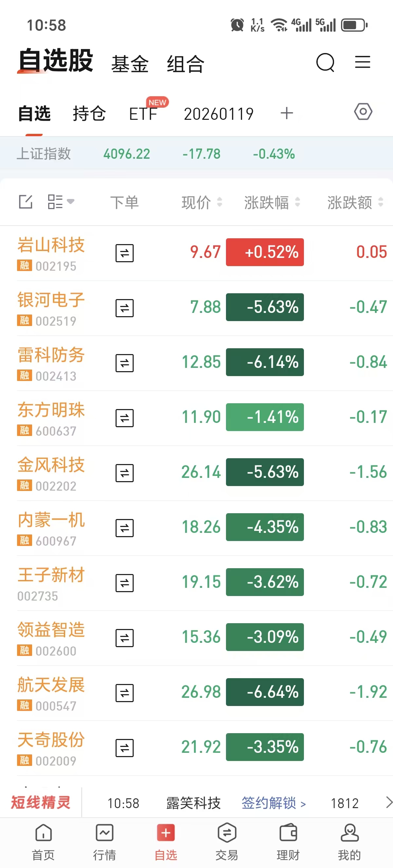This screenshot has width=393, height=868.
Task: Tap the edit list pencil icon
Action: tap(26, 202)
